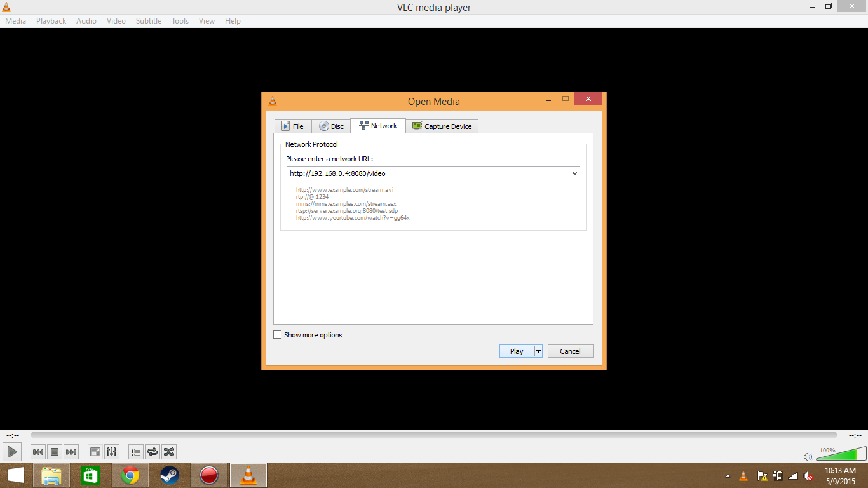
Task: Click the VLC cone in main title bar
Action: [7, 7]
